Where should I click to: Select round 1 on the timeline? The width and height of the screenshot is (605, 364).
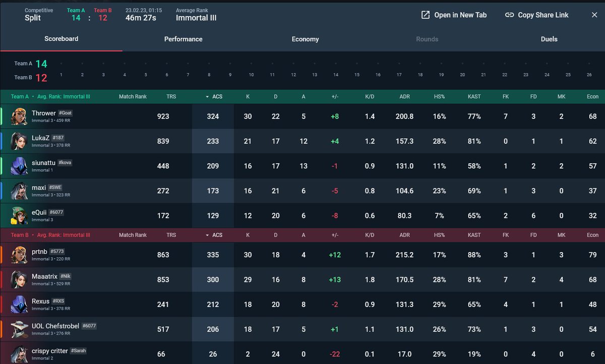(61, 75)
